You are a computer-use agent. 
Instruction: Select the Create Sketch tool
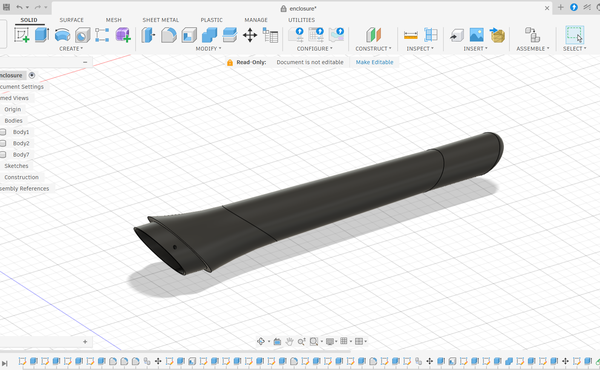coord(21,35)
